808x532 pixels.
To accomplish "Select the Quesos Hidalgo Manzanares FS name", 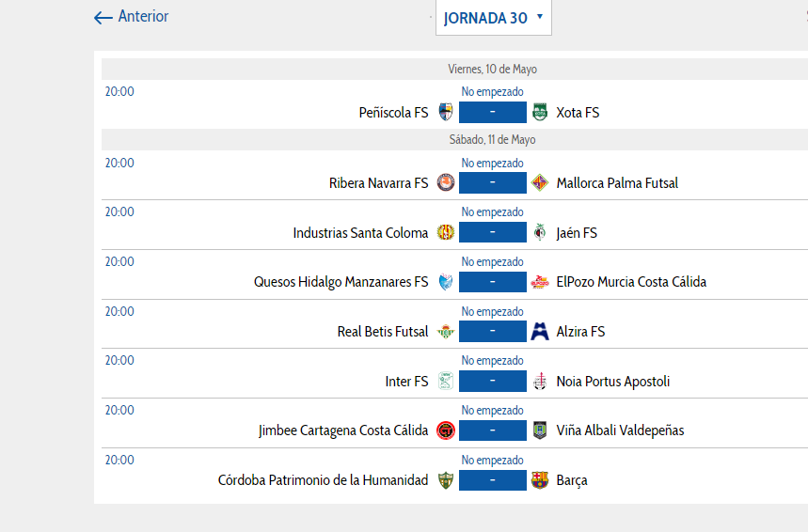I will [x=341, y=282].
